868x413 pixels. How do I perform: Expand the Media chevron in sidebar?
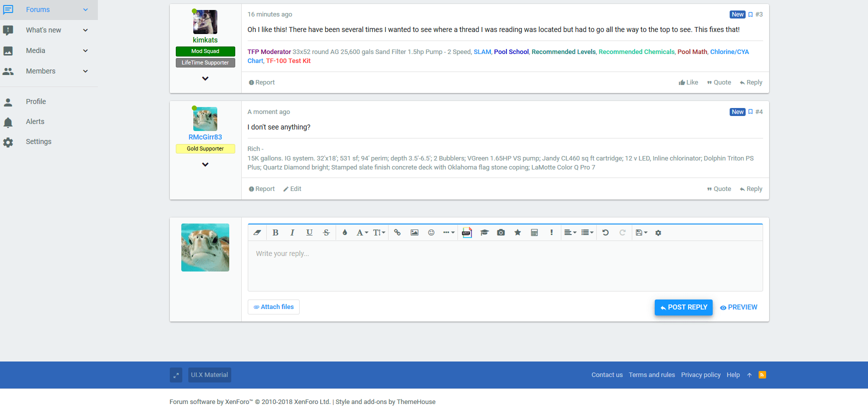click(85, 50)
